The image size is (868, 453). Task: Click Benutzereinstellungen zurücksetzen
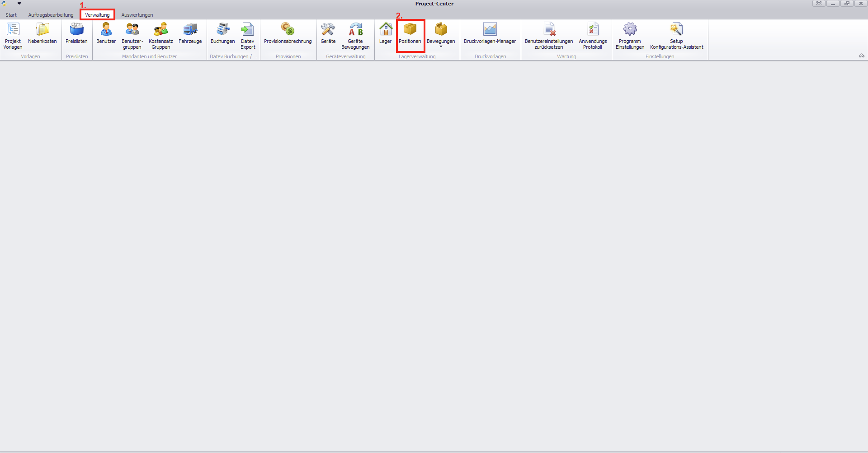[x=548, y=35]
